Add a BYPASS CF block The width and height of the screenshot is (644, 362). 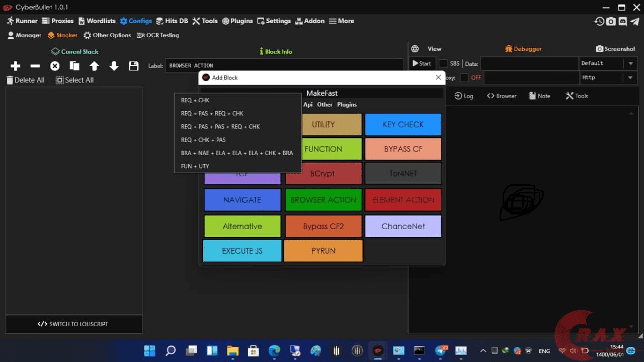pyautogui.click(x=403, y=149)
